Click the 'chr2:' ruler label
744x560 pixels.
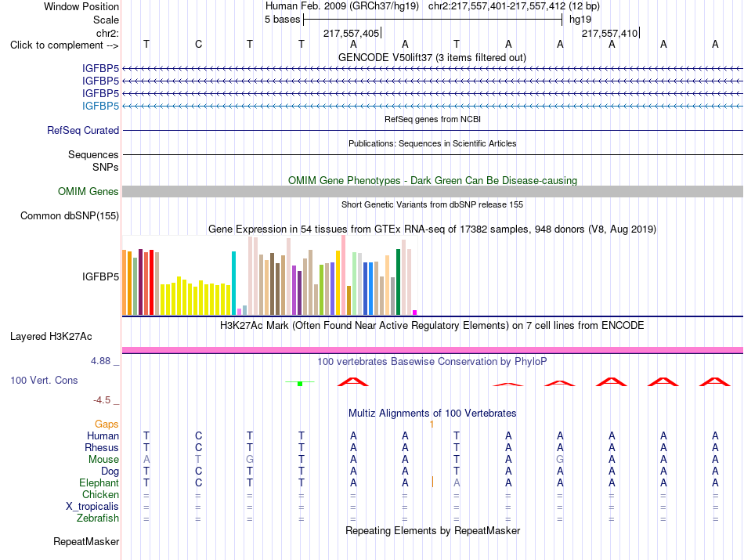(107, 33)
